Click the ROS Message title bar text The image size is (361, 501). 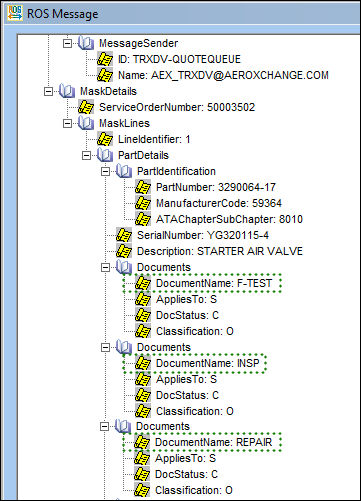tap(62, 14)
